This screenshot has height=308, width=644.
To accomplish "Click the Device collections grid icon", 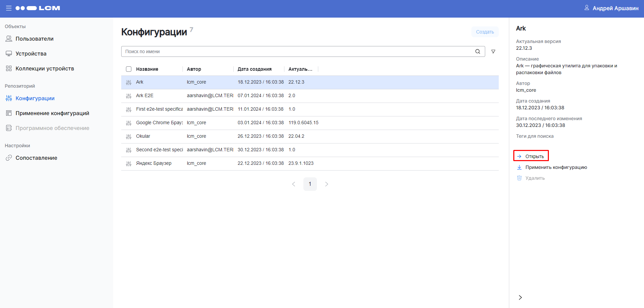I will click(x=9, y=68).
